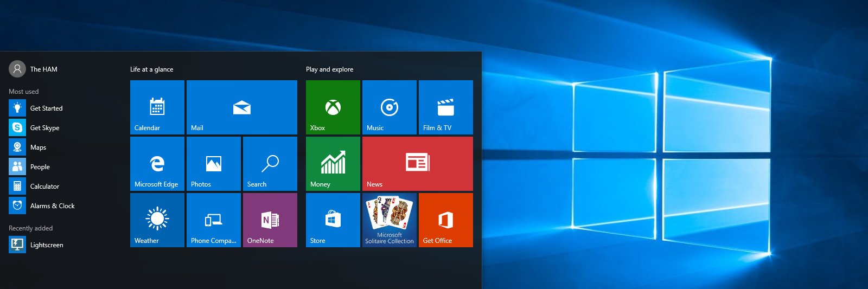868x289 pixels.
Task: Select Get Started label in Most used
Action: click(x=47, y=108)
